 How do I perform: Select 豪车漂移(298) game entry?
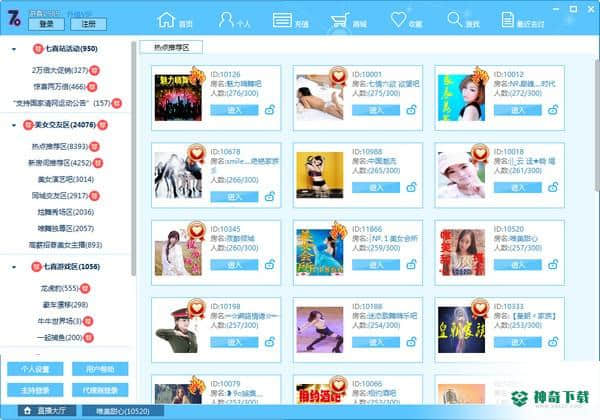coord(65,305)
